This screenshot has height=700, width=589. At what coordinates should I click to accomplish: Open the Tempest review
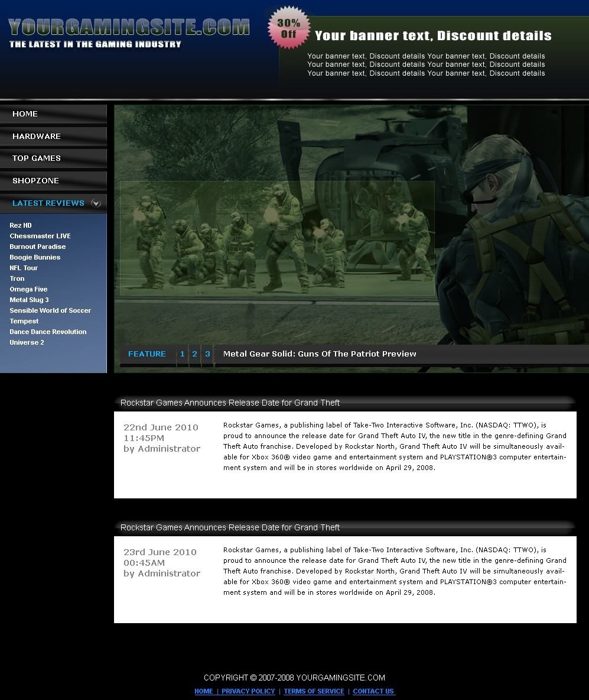(x=24, y=322)
